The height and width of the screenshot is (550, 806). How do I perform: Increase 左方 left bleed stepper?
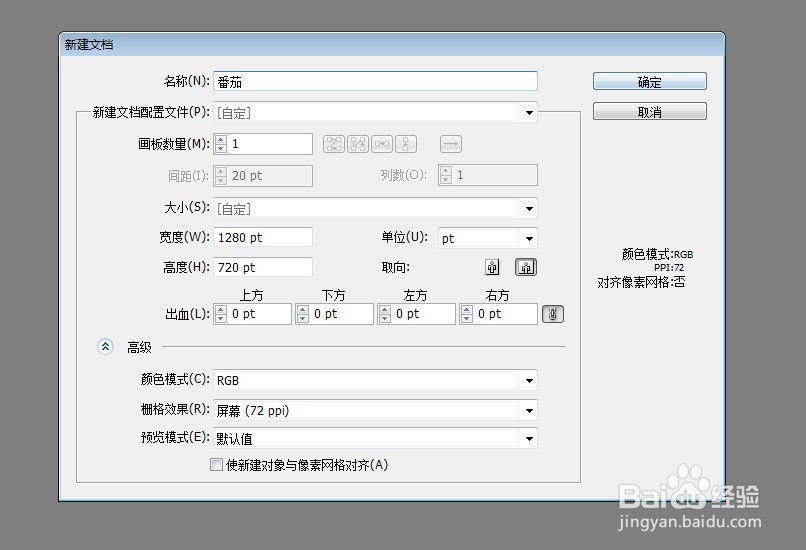point(385,310)
